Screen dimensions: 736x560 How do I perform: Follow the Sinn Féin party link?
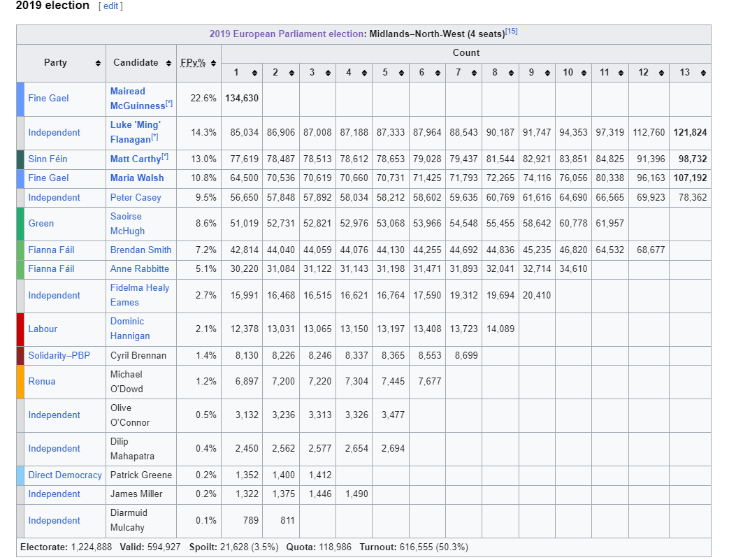[x=48, y=159]
